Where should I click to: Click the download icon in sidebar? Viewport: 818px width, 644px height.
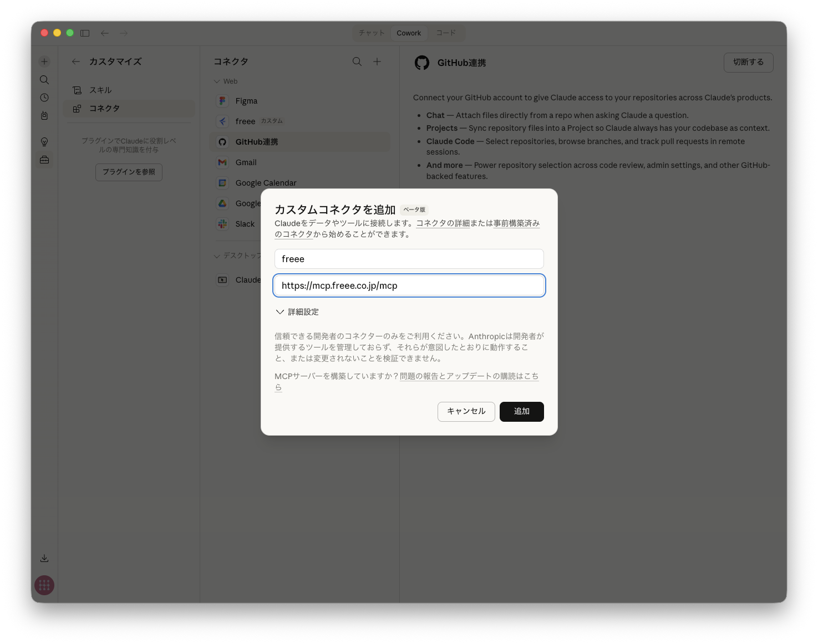click(x=44, y=558)
